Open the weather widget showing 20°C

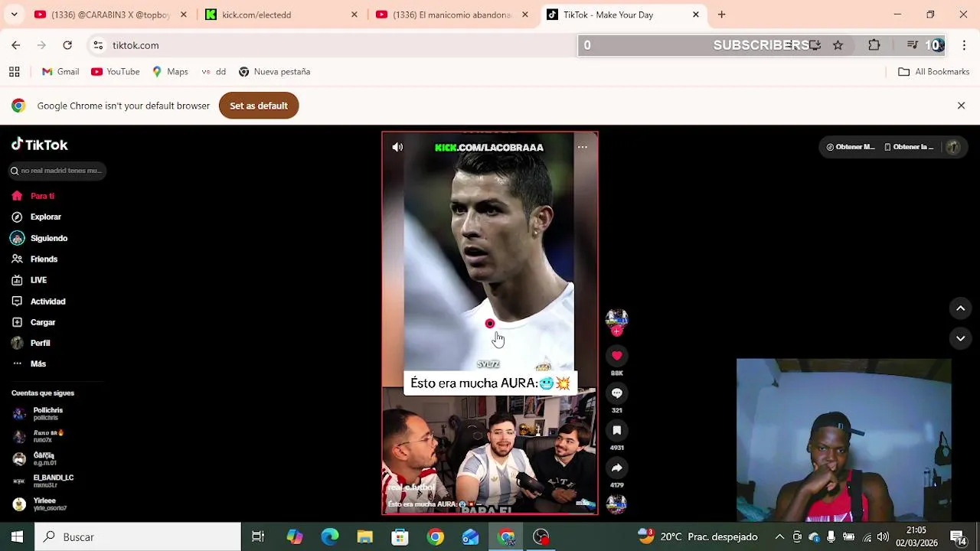(697, 537)
